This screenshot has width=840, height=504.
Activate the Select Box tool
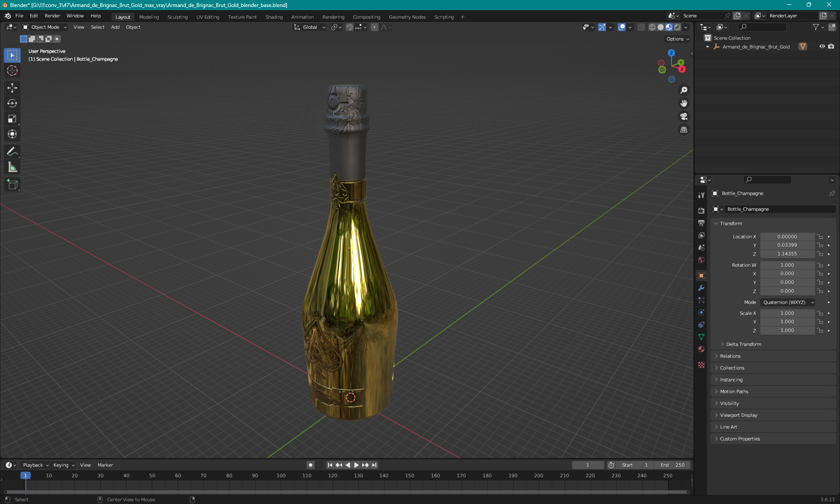click(x=12, y=55)
